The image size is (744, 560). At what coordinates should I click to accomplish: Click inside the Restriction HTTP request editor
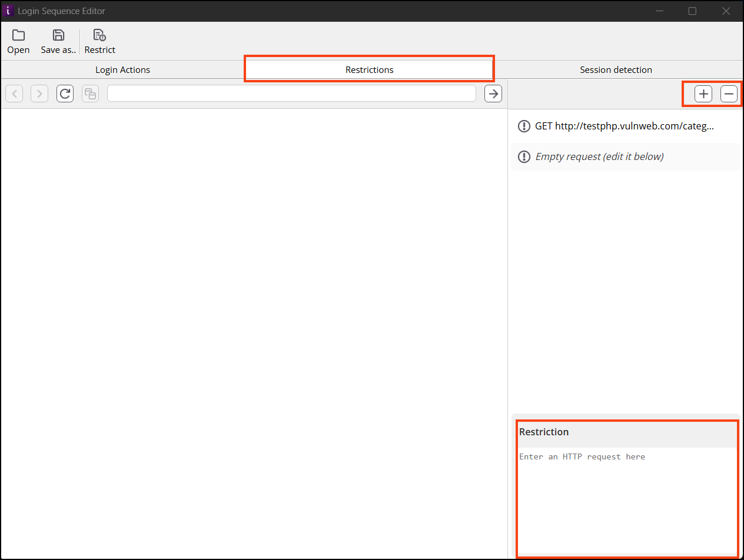coord(624,500)
